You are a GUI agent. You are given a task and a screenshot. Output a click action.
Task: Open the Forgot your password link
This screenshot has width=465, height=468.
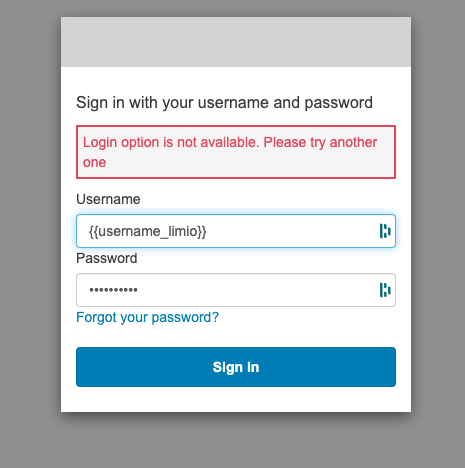(147, 317)
